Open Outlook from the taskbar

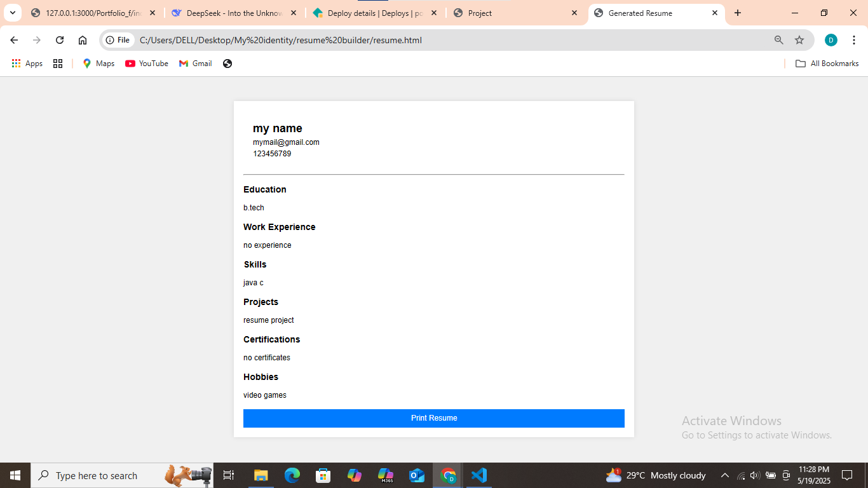[x=417, y=475]
